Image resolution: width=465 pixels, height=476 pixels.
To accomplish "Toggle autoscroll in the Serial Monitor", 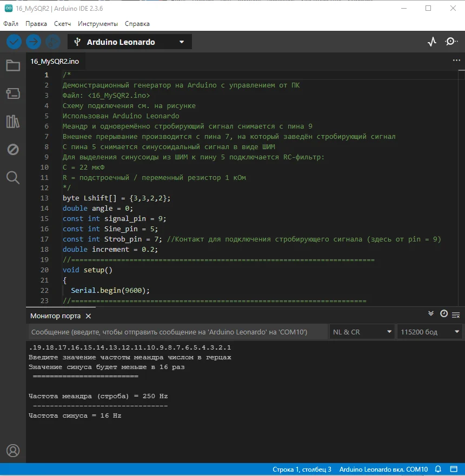I will (x=431, y=313).
